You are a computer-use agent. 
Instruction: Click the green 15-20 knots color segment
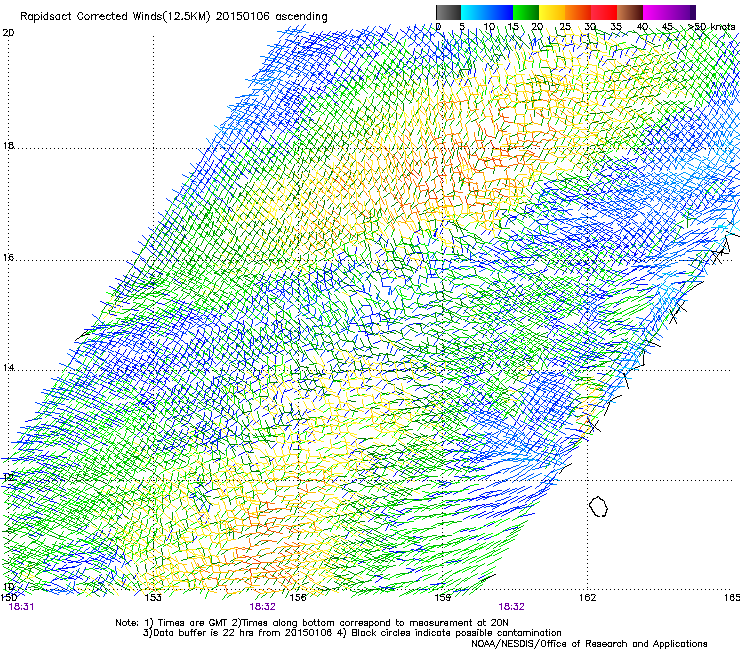(526, 12)
